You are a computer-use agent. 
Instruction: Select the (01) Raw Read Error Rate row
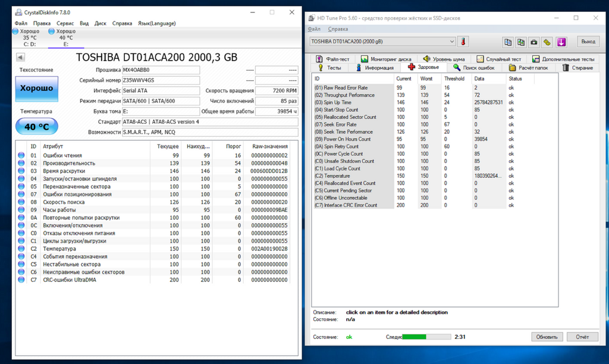click(423, 88)
